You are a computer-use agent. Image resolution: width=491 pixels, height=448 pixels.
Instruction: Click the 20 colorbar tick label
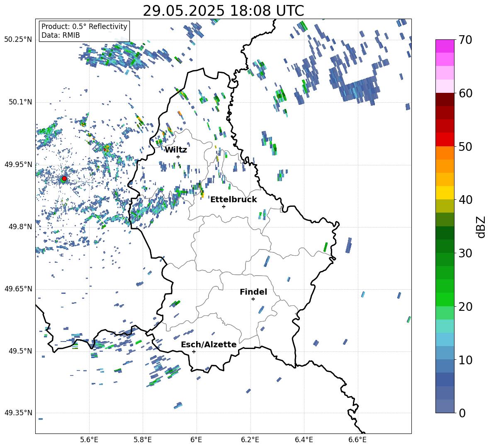[x=465, y=307]
